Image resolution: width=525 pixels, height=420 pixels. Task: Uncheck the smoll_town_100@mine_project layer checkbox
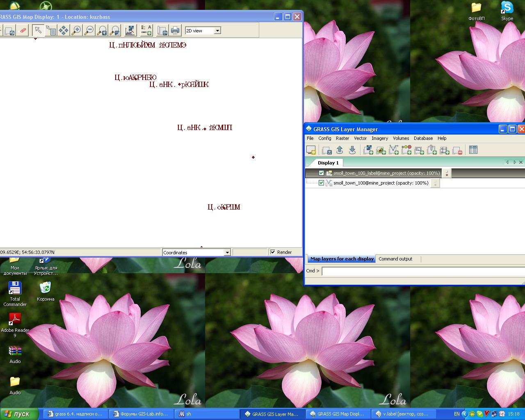(321, 183)
